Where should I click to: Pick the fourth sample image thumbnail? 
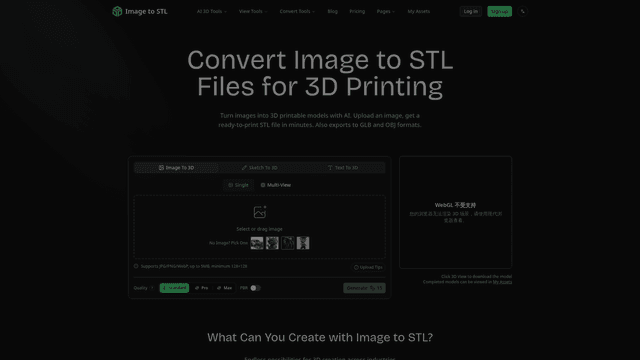[x=303, y=243]
